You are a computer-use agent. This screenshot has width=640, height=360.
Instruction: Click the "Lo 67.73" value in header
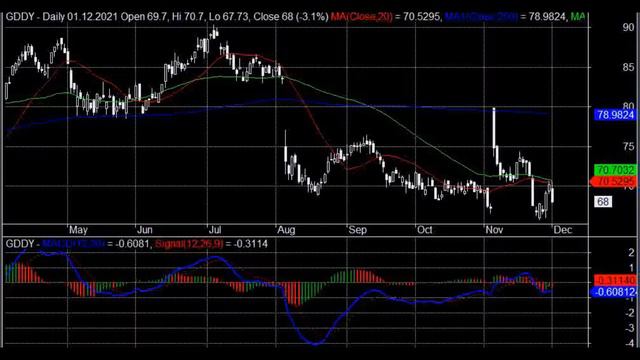228,17
